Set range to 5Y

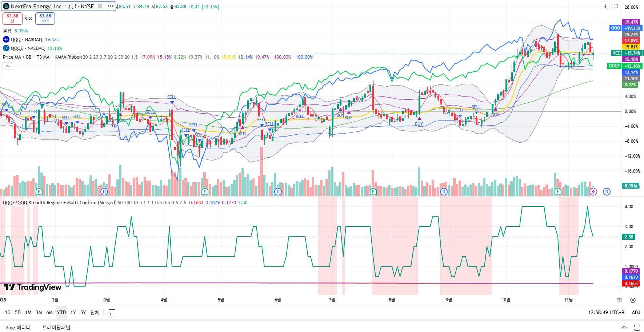[83, 312]
